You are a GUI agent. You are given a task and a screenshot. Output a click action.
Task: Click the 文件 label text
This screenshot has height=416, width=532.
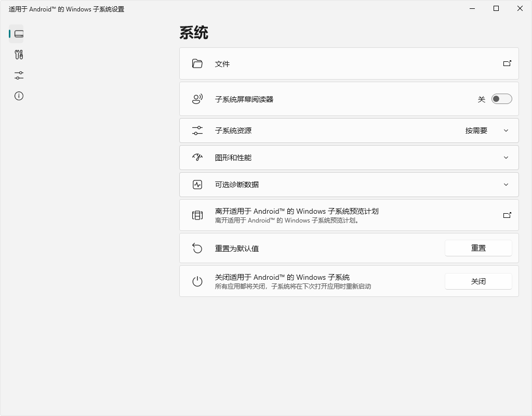tap(222, 64)
